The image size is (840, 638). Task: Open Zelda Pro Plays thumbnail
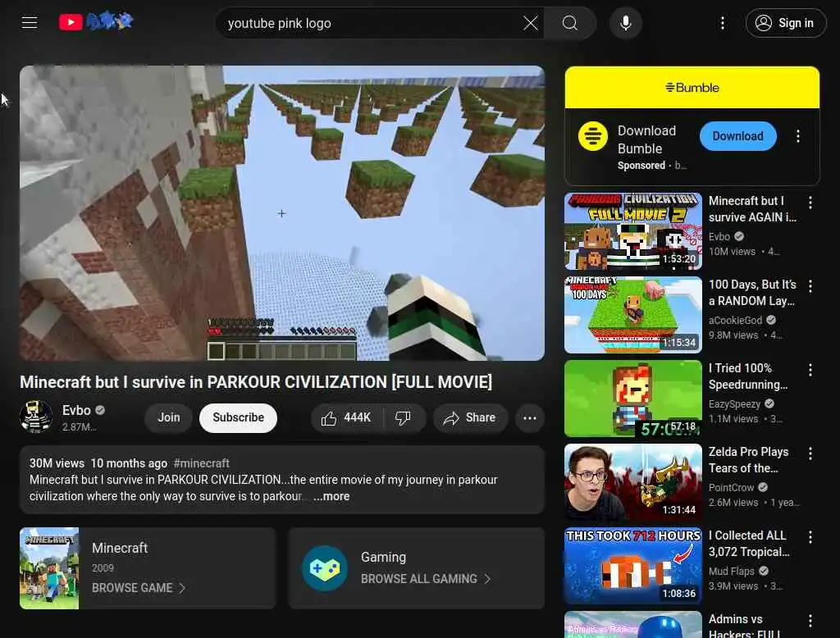coord(632,481)
